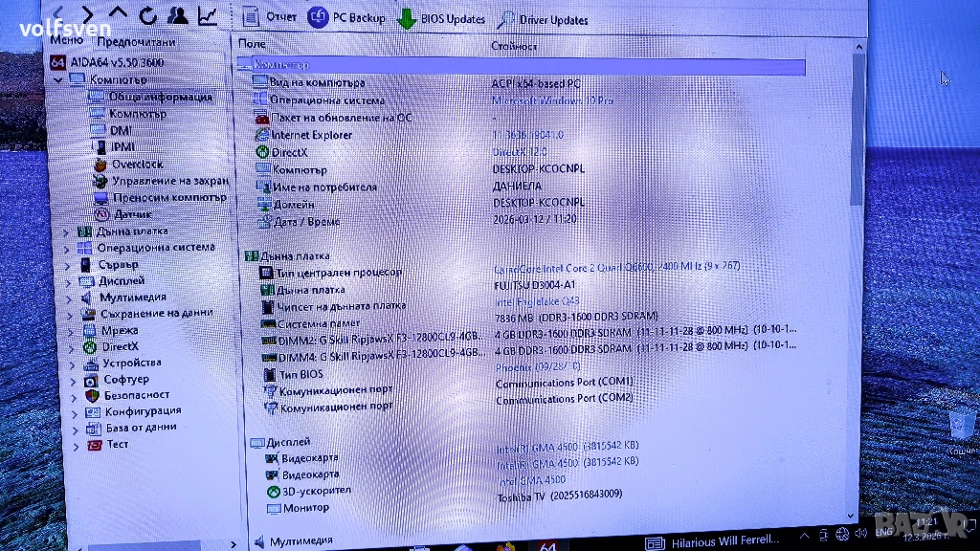980x551 pixels.
Task: Click the Forward navigation arrow
Action: pyautogui.click(x=87, y=14)
